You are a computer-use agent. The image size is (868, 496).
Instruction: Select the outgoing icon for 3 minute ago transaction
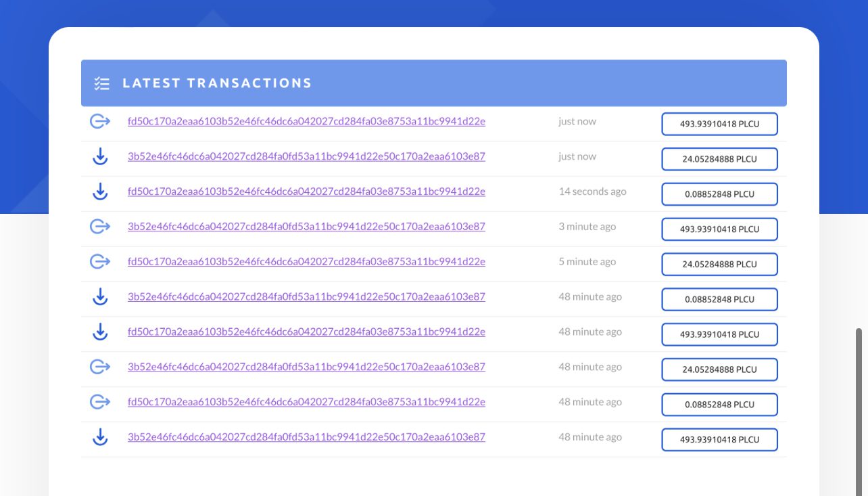click(x=100, y=227)
